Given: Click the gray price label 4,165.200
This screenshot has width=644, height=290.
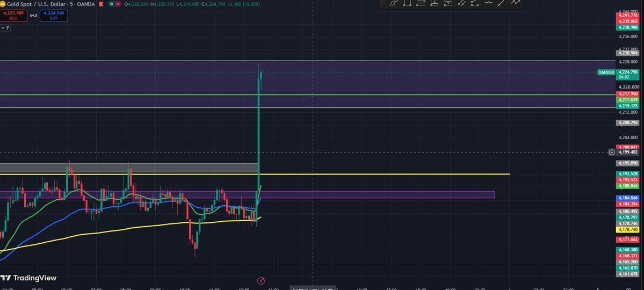Looking at the screenshot, I should coord(627,262).
